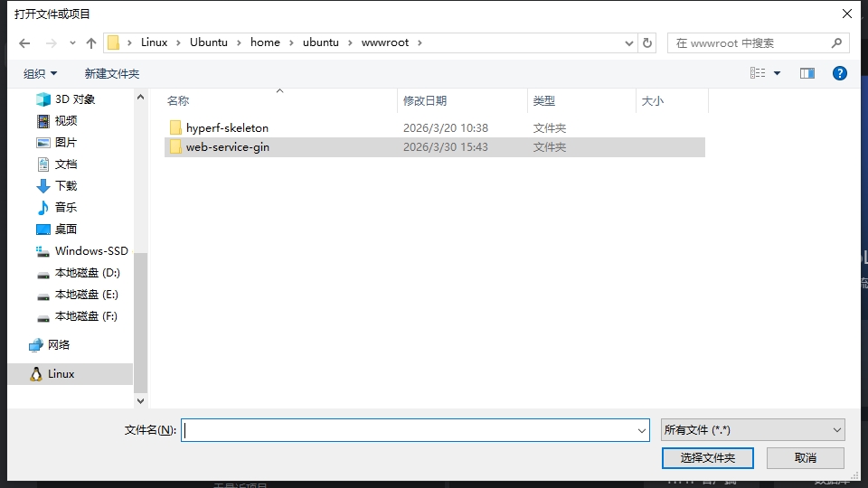Open the 组织 menu
This screenshot has height=488, width=868.
40,73
